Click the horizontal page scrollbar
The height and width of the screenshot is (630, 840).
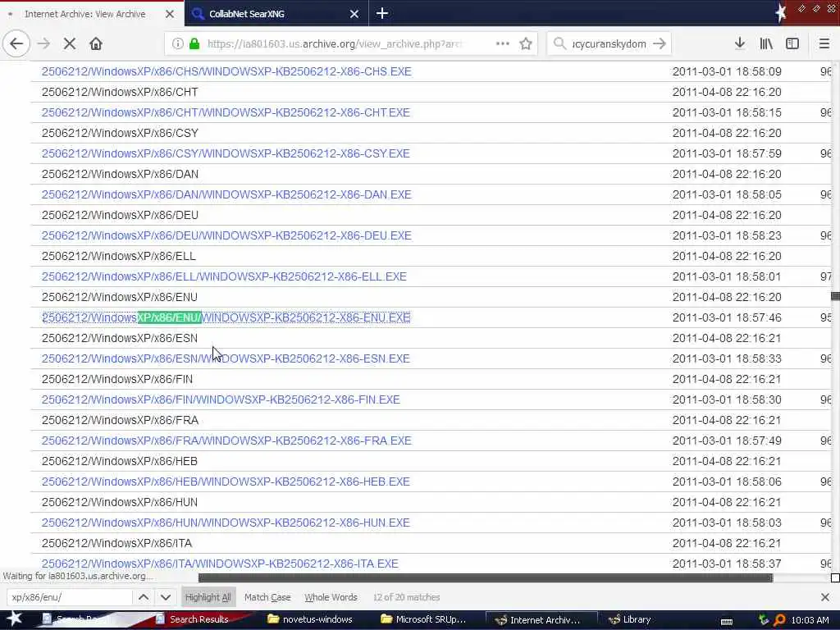click(x=486, y=577)
